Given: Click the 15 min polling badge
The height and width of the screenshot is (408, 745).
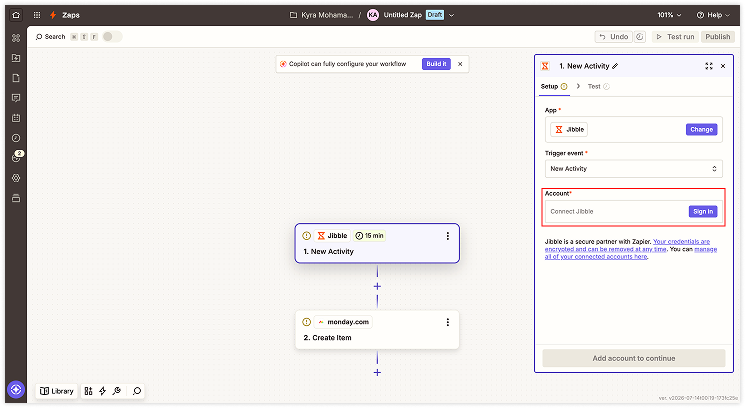Looking at the screenshot, I should (x=369, y=236).
